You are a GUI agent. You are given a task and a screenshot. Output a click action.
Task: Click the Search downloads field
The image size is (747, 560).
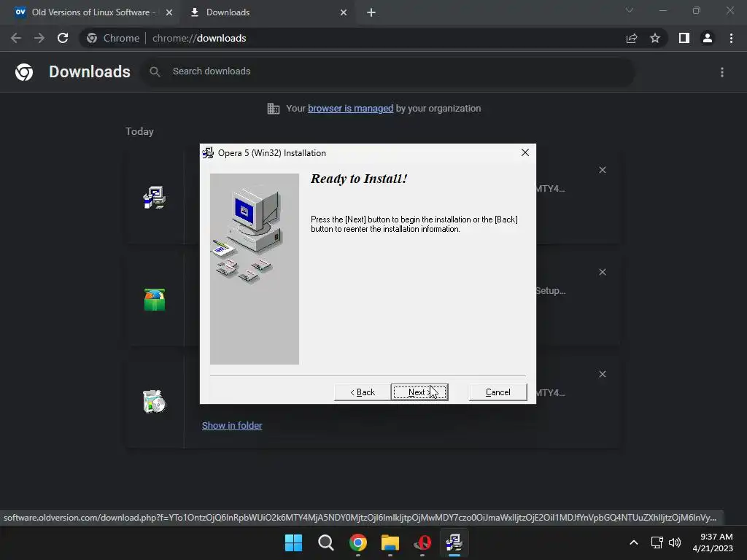coord(387,71)
